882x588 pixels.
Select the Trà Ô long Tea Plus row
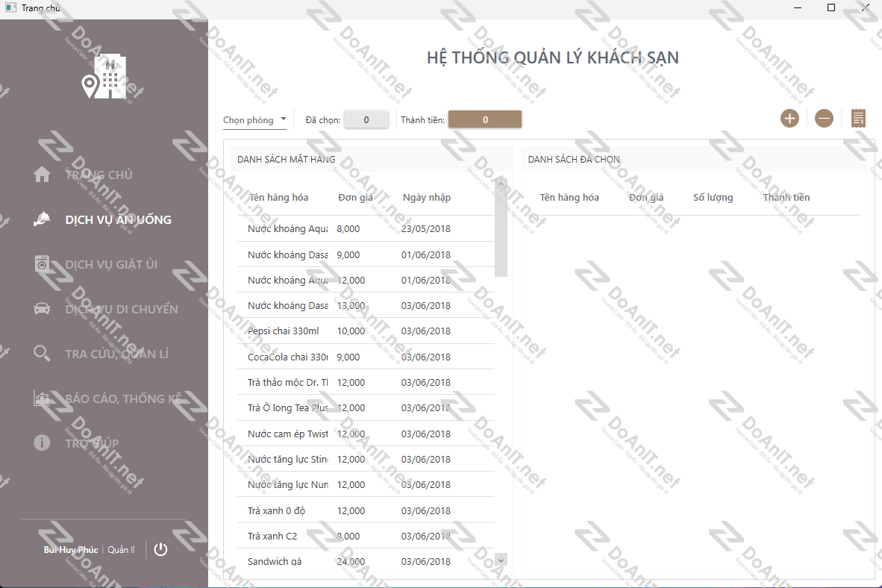pos(366,408)
